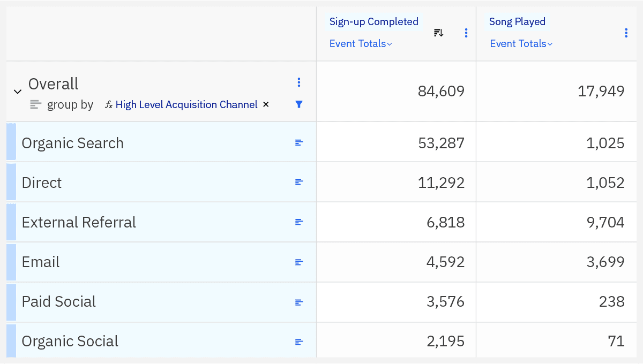Open the kebab menu for Sign-up Completed

466,33
